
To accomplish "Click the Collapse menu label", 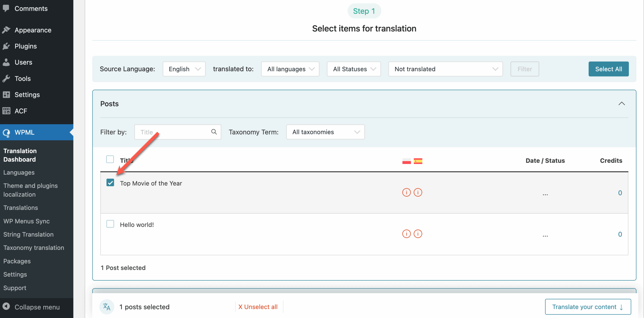I will point(37,307).
